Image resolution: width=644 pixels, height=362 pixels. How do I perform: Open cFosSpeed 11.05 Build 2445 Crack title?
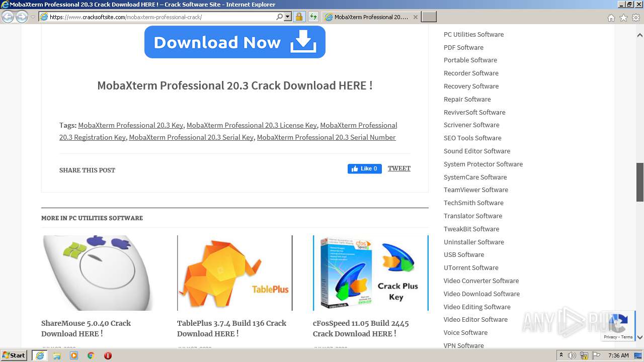coord(361,328)
